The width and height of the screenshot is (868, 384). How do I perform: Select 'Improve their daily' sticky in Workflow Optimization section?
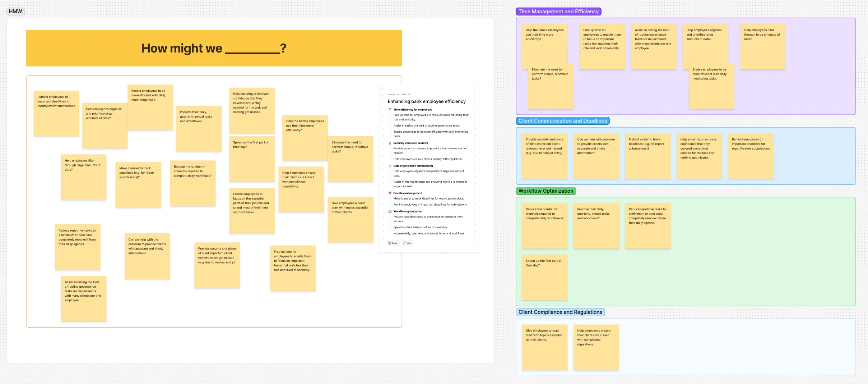(x=596, y=226)
